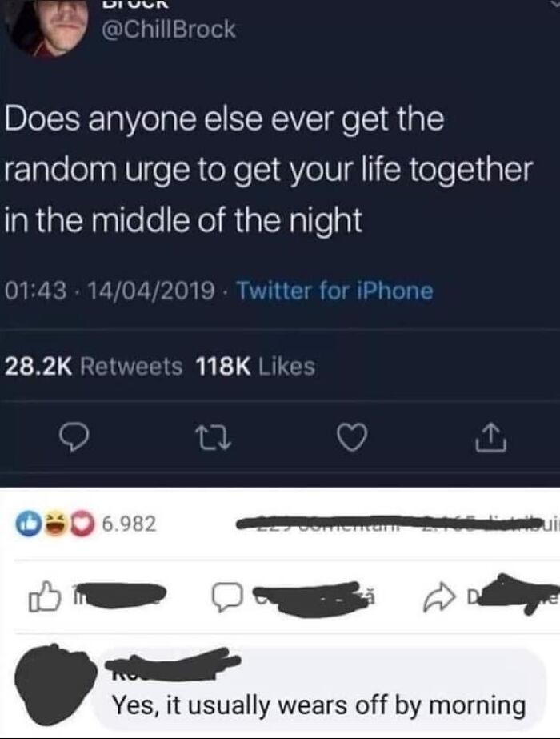Click the Facebook share arrow icon
560x739 pixels.
pos(438,597)
